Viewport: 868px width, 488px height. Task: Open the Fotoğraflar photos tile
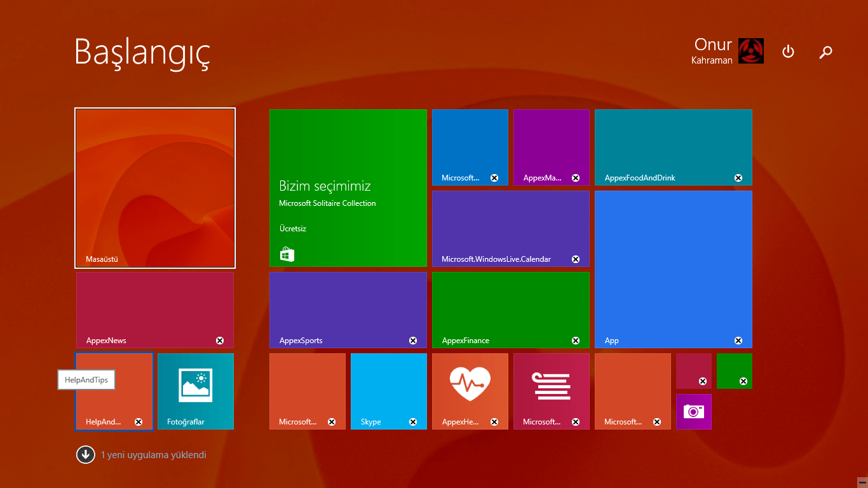tap(196, 391)
